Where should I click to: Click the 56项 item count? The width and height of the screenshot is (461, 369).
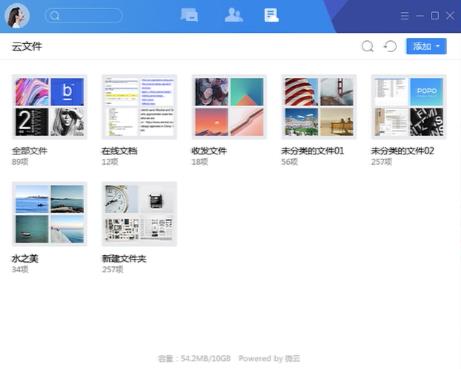coord(289,162)
